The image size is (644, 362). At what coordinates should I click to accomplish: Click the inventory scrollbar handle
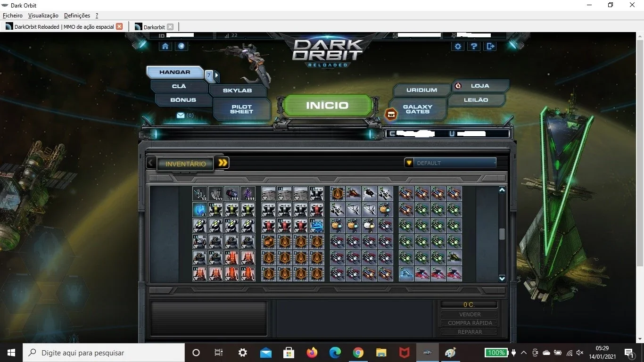pyautogui.click(x=502, y=234)
